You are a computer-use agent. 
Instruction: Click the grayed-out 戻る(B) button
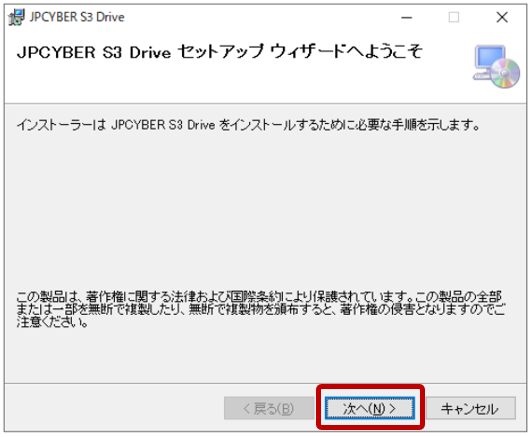click(269, 408)
